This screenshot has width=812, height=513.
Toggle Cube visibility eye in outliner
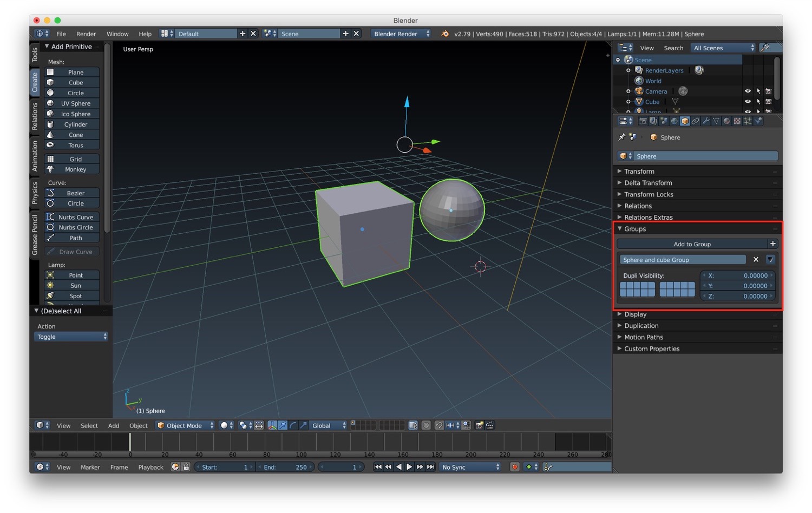(748, 102)
